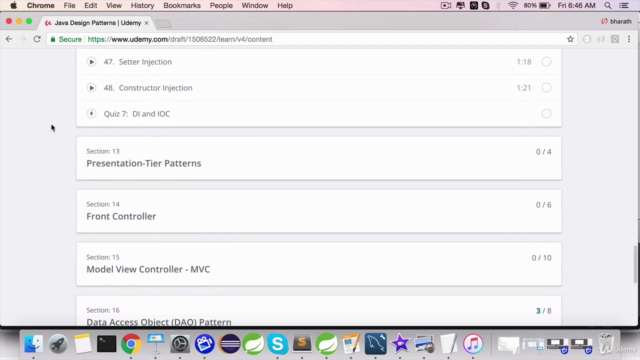Click the 0 / 10 progress count

(x=541, y=258)
